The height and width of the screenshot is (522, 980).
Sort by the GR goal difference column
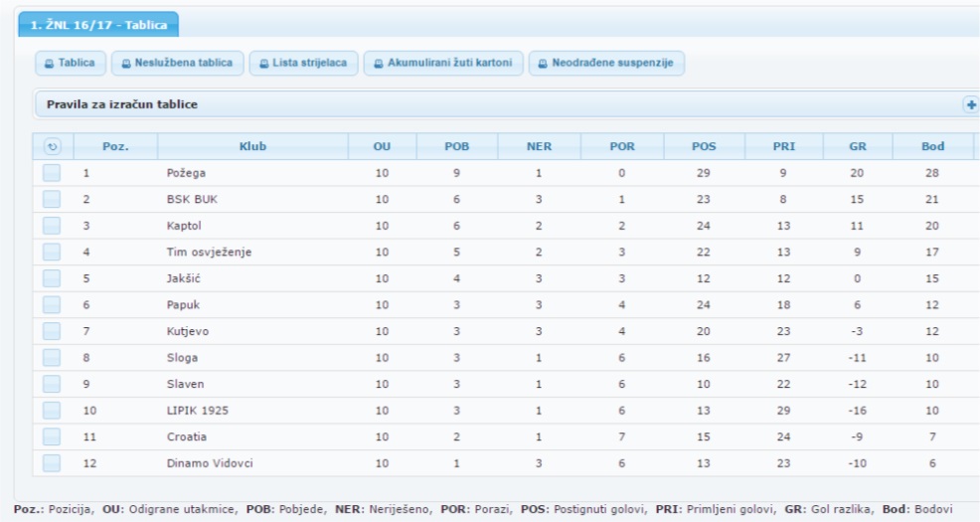(x=858, y=147)
